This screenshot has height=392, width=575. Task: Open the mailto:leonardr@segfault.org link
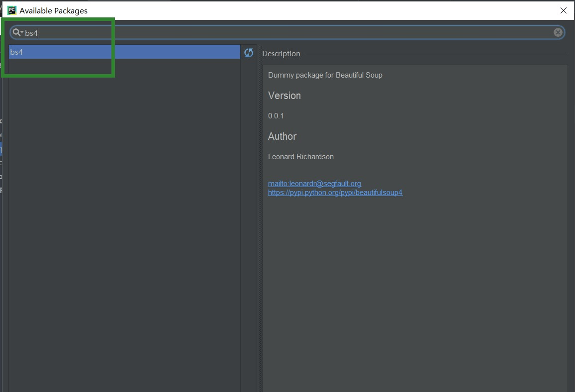tap(314, 184)
